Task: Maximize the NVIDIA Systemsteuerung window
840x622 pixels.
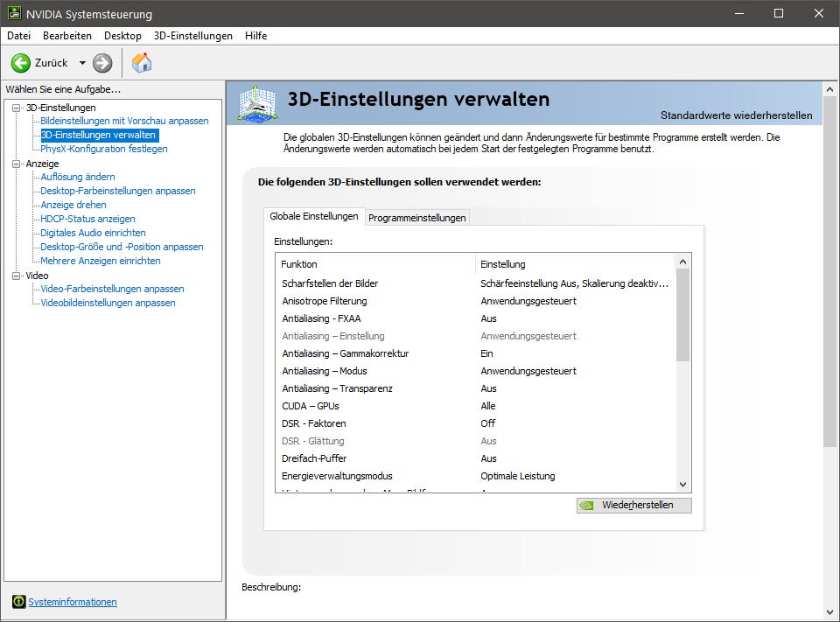Action: pos(779,13)
